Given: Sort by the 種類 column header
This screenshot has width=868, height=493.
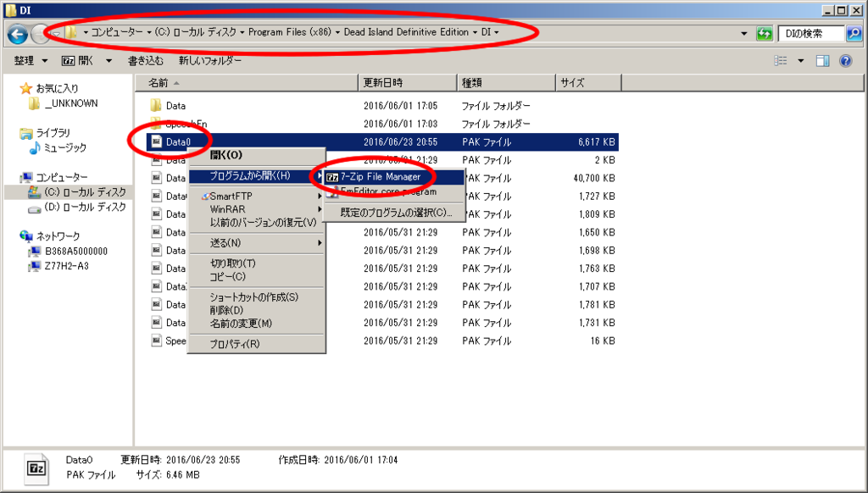Looking at the screenshot, I should tap(506, 83).
